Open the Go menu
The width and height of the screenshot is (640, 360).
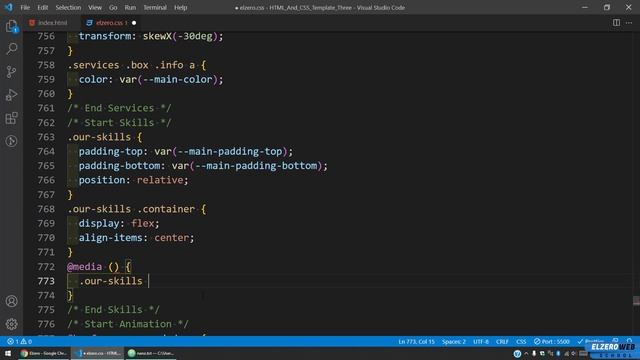(113, 7)
